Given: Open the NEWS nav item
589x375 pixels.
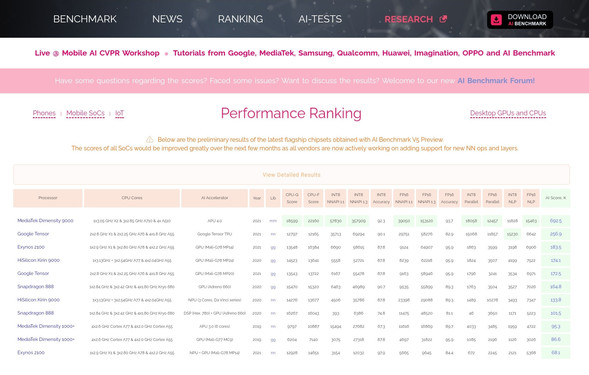Looking at the screenshot, I should click(x=167, y=19).
